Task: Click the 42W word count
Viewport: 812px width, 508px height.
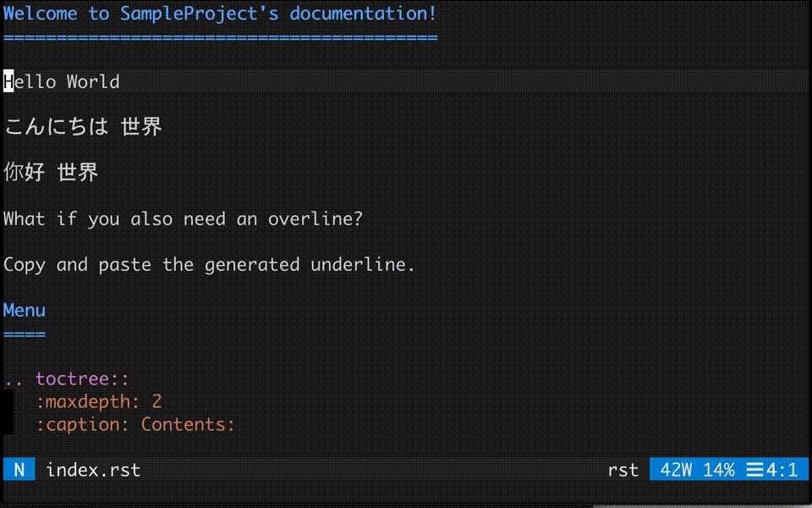Action: (676, 470)
